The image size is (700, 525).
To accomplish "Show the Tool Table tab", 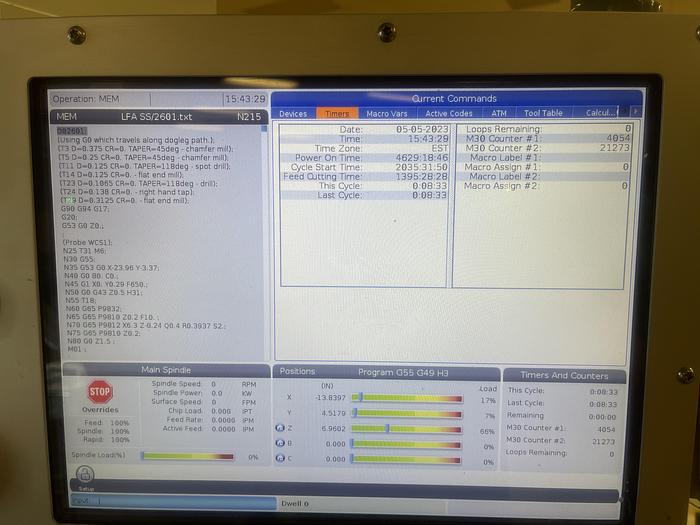I will pyautogui.click(x=543, y=114).
